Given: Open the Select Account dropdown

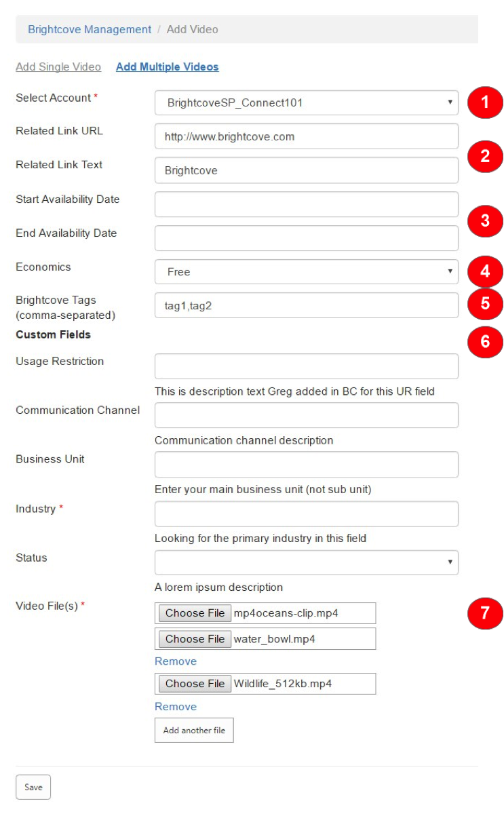Looking at the screenshot, I should click(306, 103).
